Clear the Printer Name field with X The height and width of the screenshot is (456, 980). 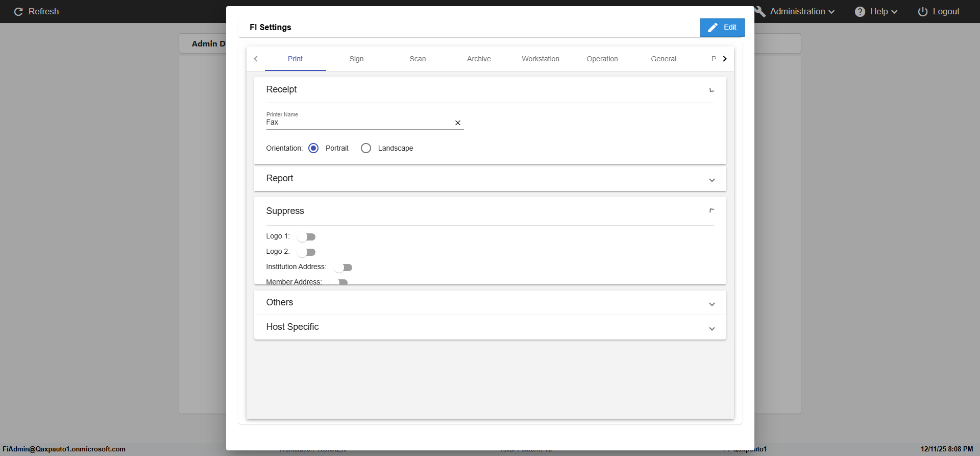[x=458, y=123]
